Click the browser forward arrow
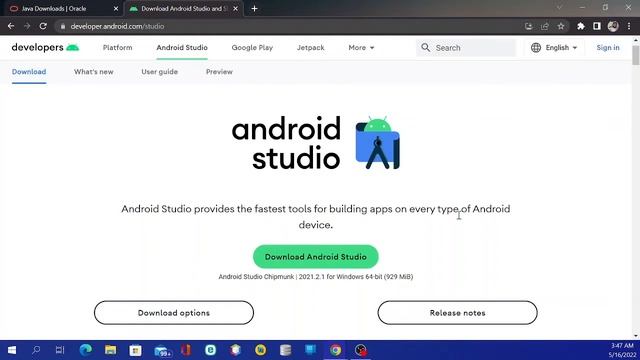This screenshot has width=640, height=360. click(x=27, y=26)
